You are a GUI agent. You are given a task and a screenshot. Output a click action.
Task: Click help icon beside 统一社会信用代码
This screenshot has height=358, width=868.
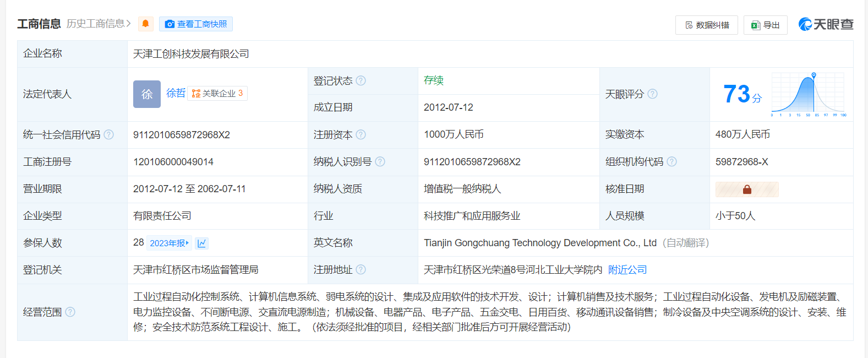click(x=108, y=134)
